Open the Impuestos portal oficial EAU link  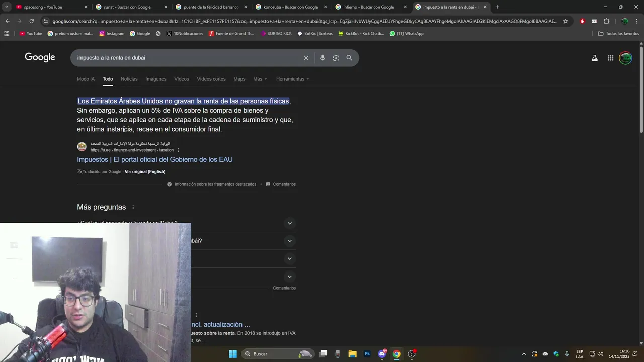pos(155,159)
